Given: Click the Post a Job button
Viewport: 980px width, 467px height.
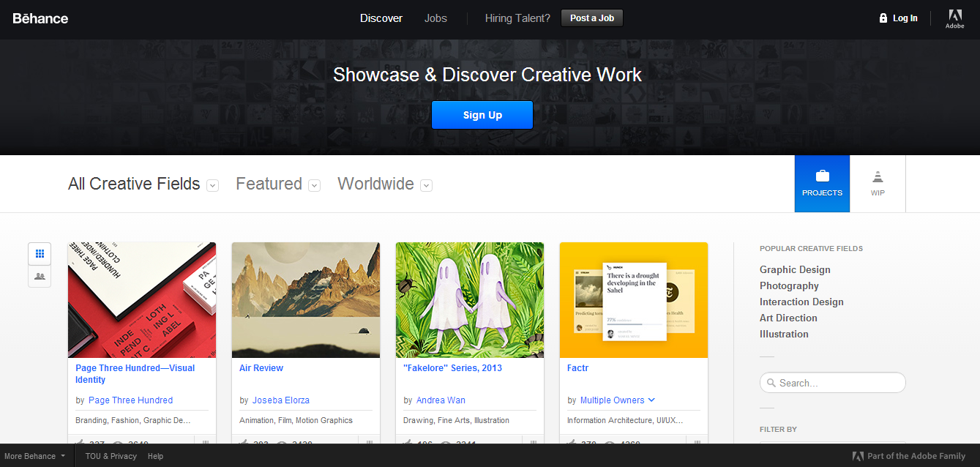Looking at the screenshot, I should pyautogui.click(x=591, y=18).
